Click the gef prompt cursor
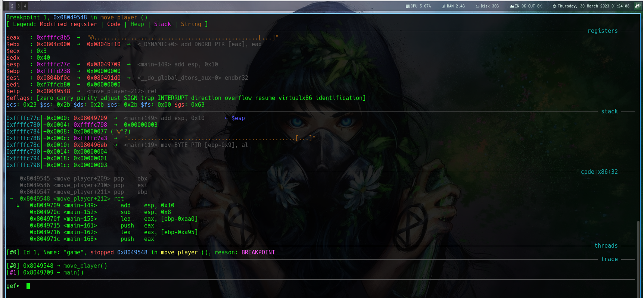 28,286
